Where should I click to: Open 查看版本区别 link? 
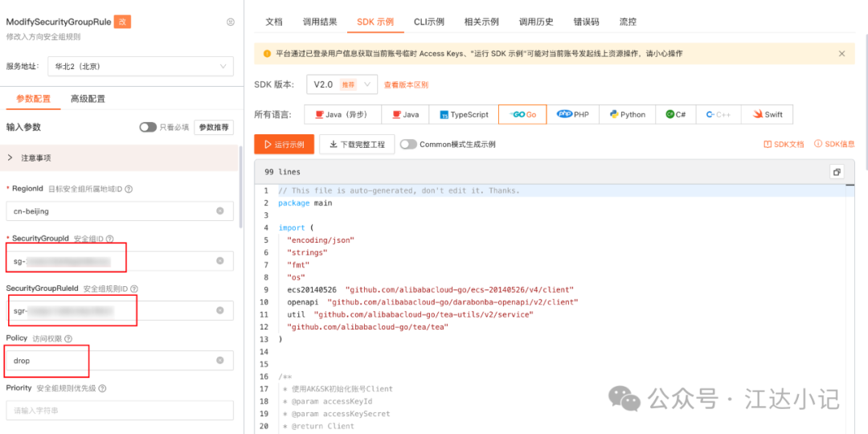407,84
